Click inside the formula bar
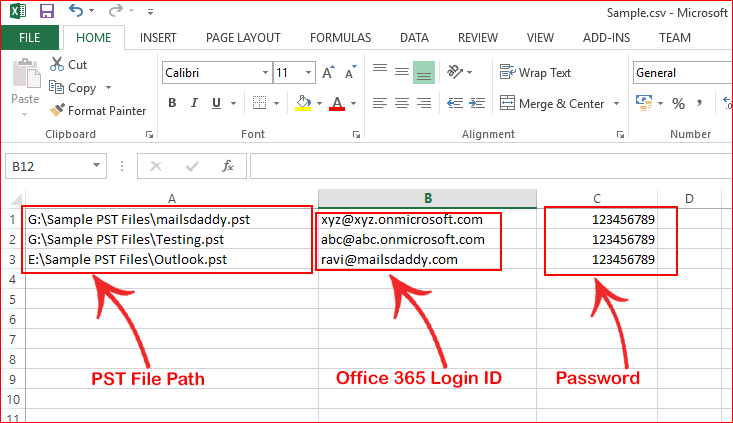 (491, 166)
